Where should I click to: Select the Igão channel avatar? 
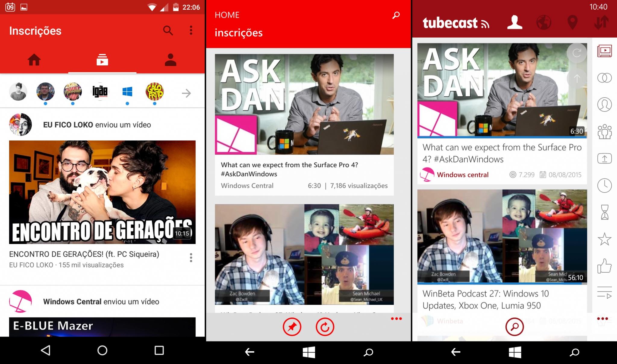[x=100, y=92]
